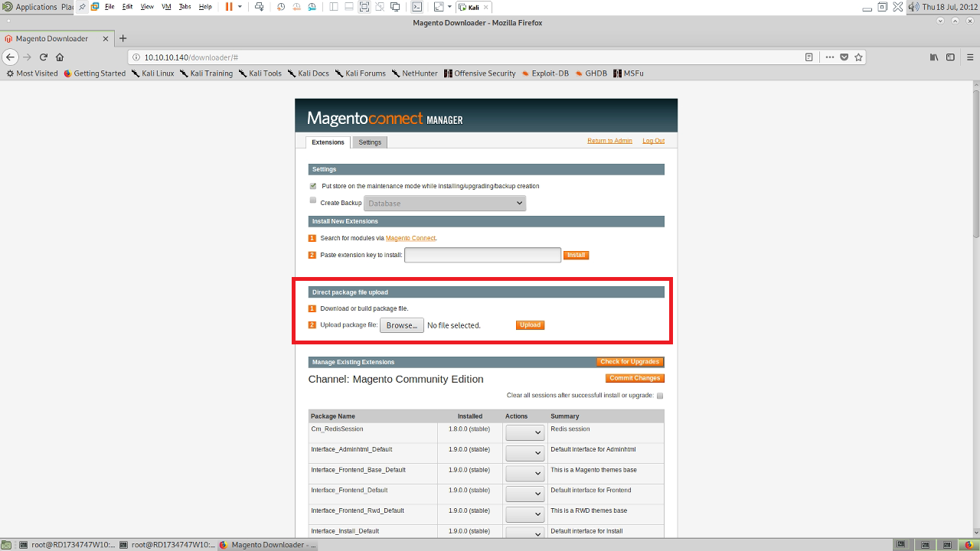Open Getting Started bookmark
Screen dimensions: 980x551
click(x=94, y=73)
